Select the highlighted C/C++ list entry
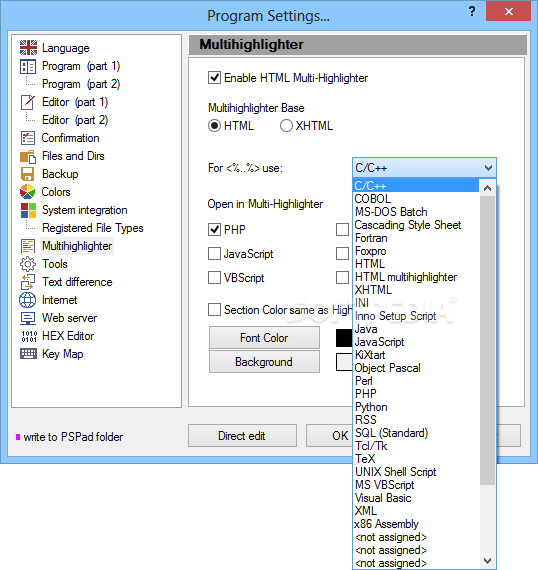This screenshot has height=570, width=538. (x=416, y=186)
